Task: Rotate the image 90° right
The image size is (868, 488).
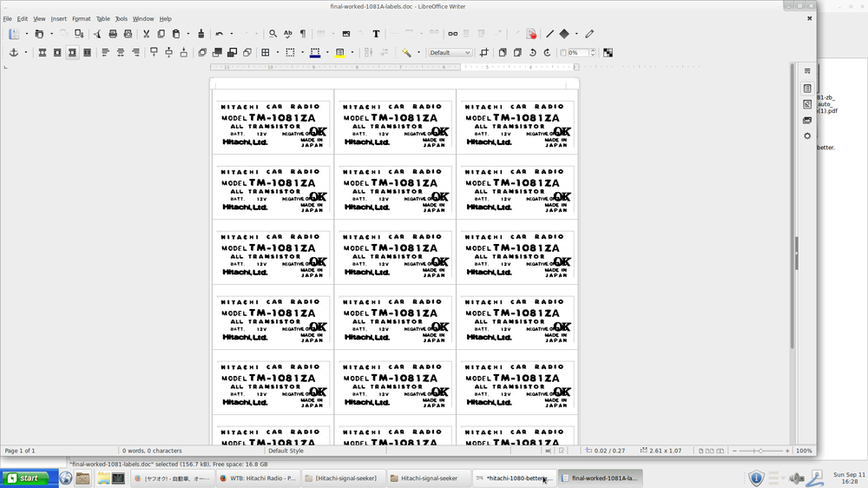Action: tap(548, 53)
